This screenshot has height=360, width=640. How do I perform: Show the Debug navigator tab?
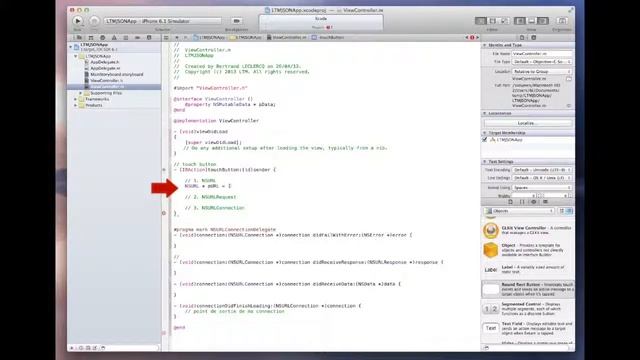pyautogui.click(x=126, y=38)
